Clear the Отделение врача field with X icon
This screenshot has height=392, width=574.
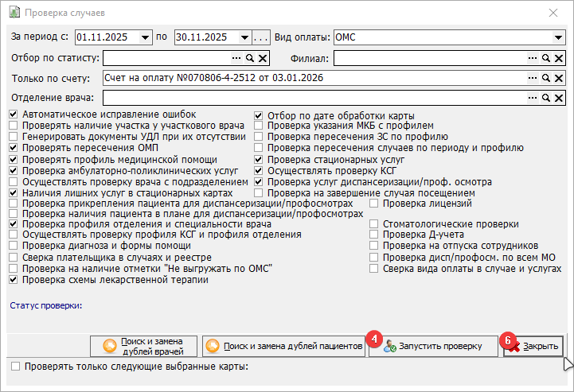[x=559, y=98]
